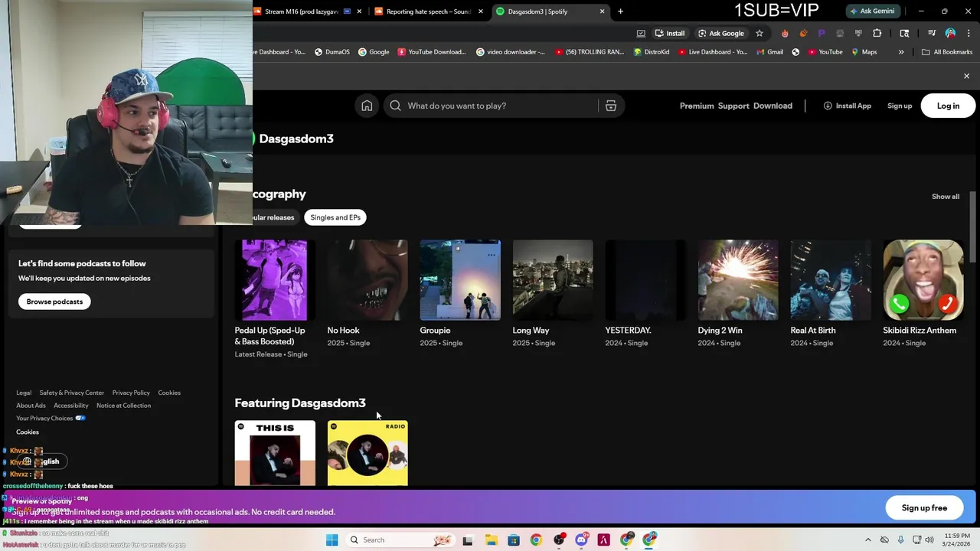Open Chrome three-dot menu
980x551 pixels.
(x=969, y=33)
